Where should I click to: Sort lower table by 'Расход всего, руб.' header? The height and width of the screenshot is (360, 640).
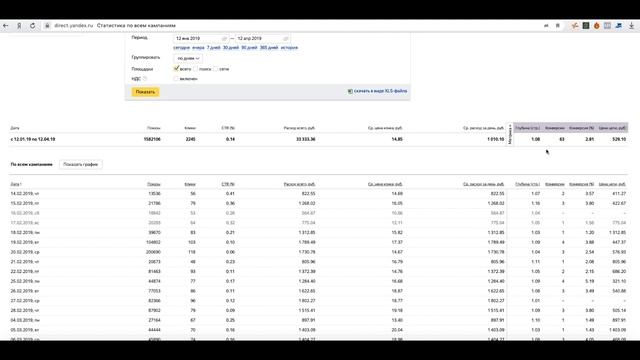299,184
